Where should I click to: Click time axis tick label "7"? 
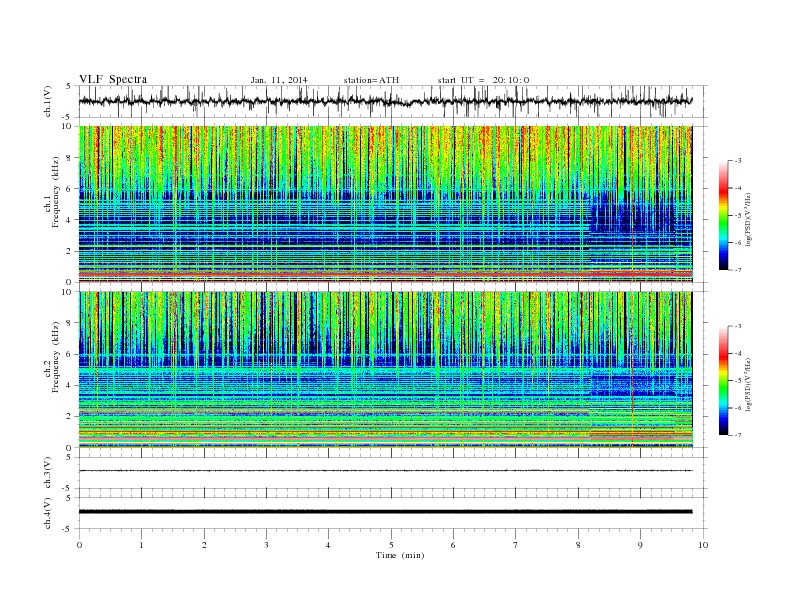516,545
